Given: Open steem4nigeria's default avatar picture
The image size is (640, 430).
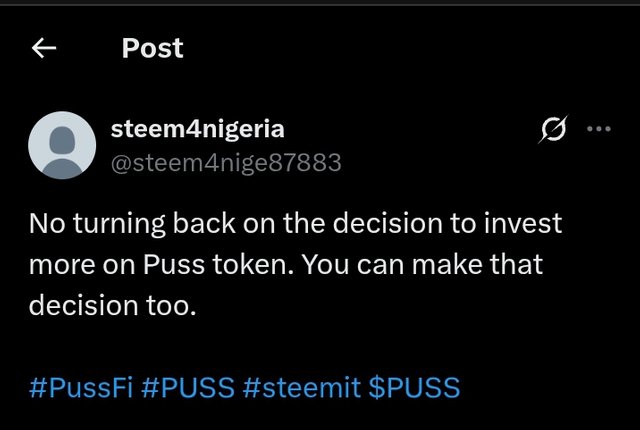Looking at the screenshot, I should click(x=62, y=145).
